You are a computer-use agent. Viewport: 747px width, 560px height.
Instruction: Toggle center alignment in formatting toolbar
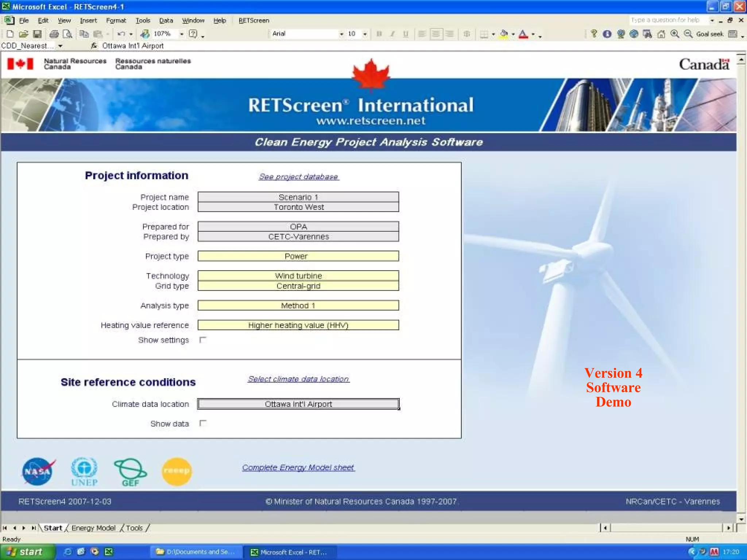(436, 34)
